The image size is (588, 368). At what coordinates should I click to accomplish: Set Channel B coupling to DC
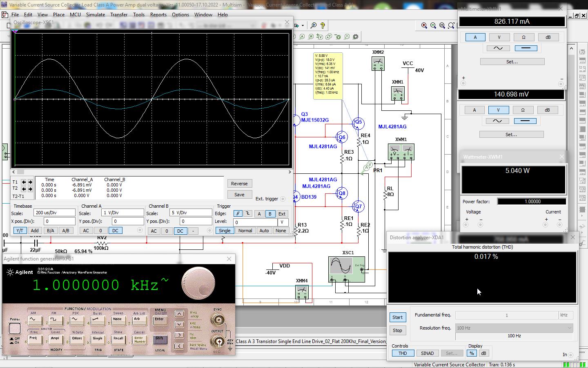point(180,231)
